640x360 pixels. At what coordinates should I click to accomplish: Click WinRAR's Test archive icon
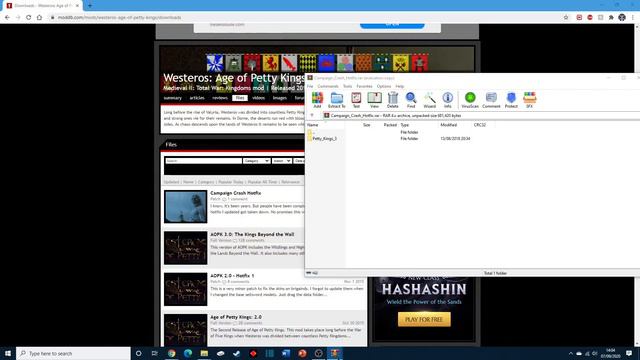[x=356, y=100]
